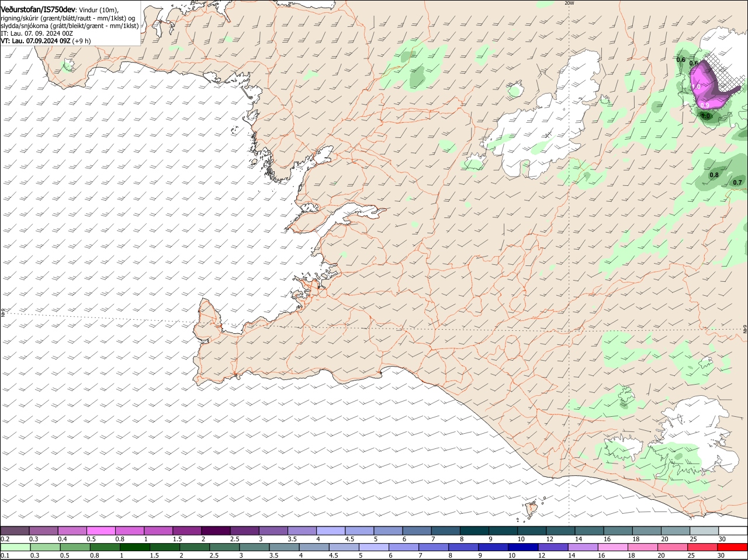Click the small green patch on Snæfellsnes peninsula
This screenshot has width=748, height=560.
68,67
